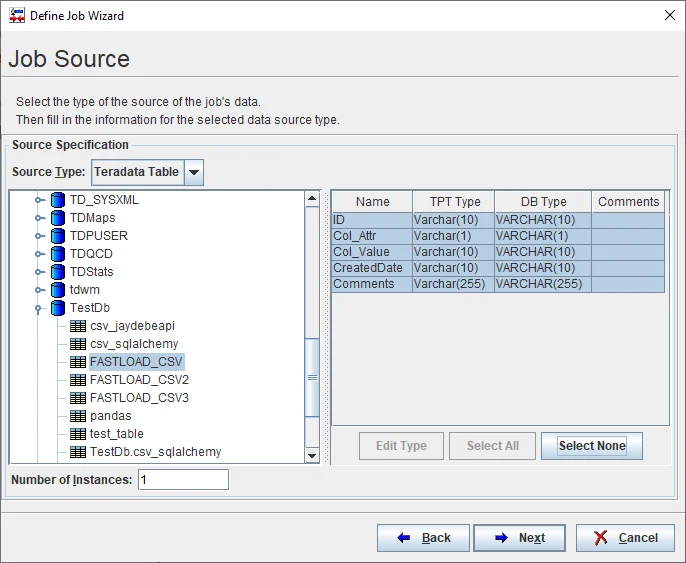Select the csv_sqlalchemy table in tree
The image size is (686, 563).
pyautogui.click(x=133, y=344)
